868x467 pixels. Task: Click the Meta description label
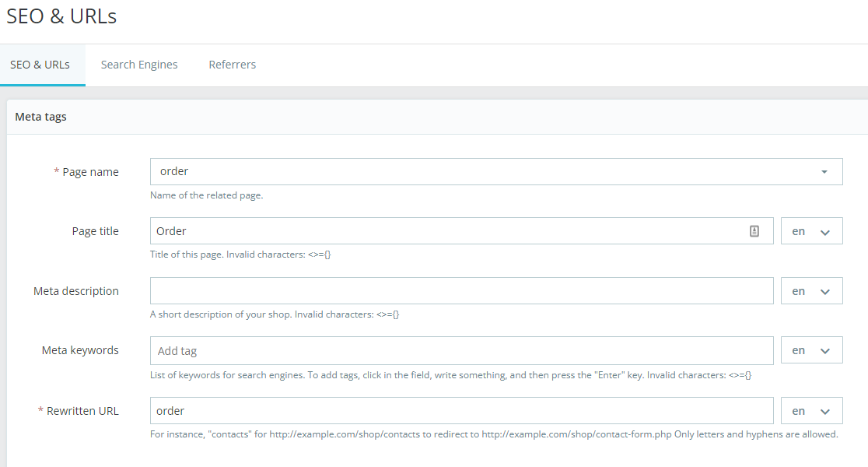(76, 291)
